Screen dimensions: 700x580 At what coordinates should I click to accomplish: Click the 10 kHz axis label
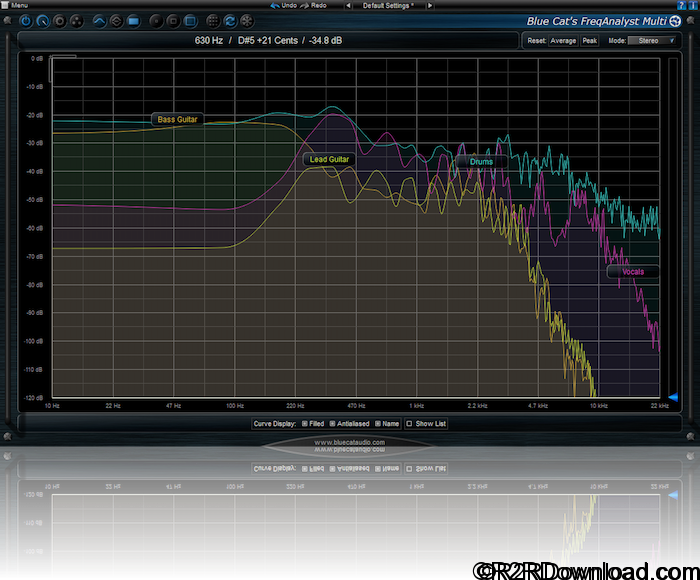point(599,406)
